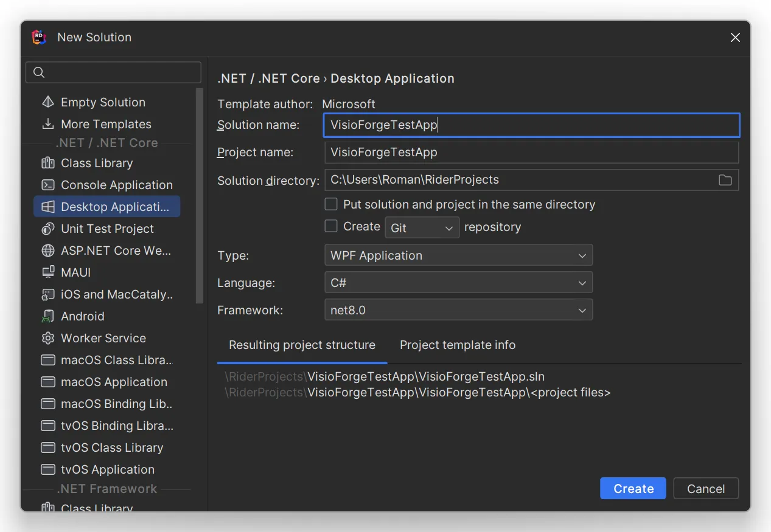Open the Type dropdown showing WPF Application
The image size is (771, 532).
point(458,255)
